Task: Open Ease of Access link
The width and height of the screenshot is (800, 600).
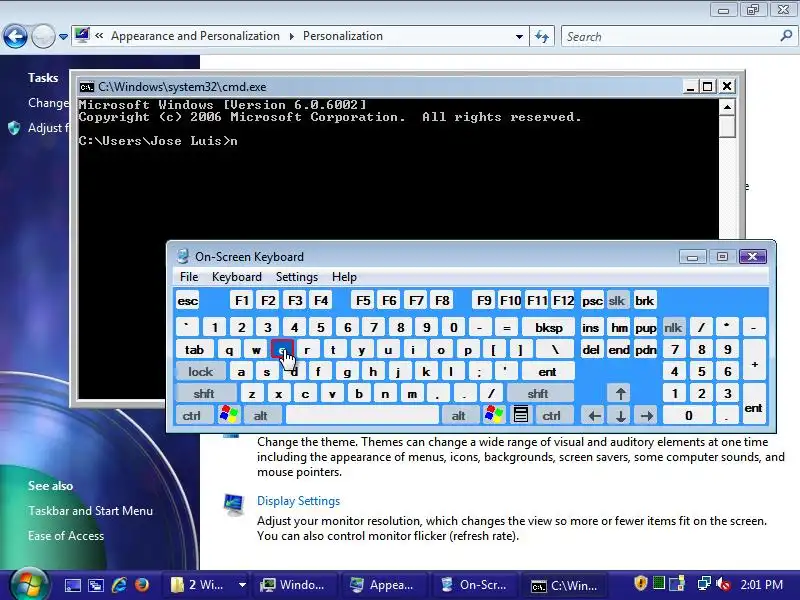Action: tap(66, 536)
